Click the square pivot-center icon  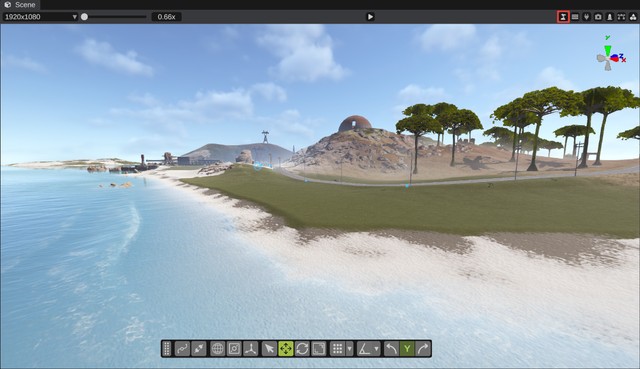(234, 349)
